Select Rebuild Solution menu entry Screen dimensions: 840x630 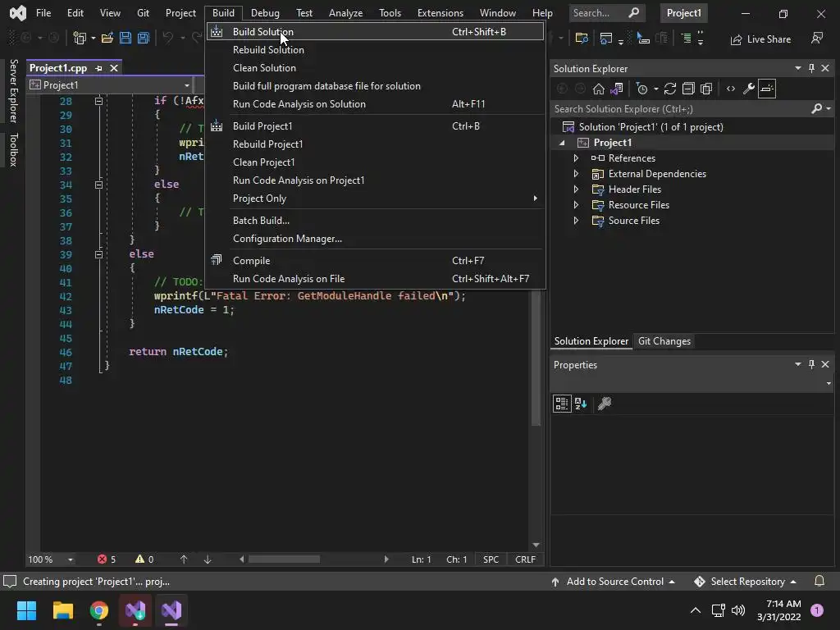[375, 50]
